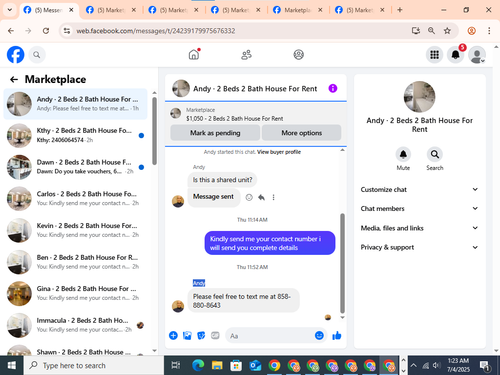Screen dimensions: 500x375
Task: Open Microsoft Edge from the taskbar
Action: (x=198, y=366)
